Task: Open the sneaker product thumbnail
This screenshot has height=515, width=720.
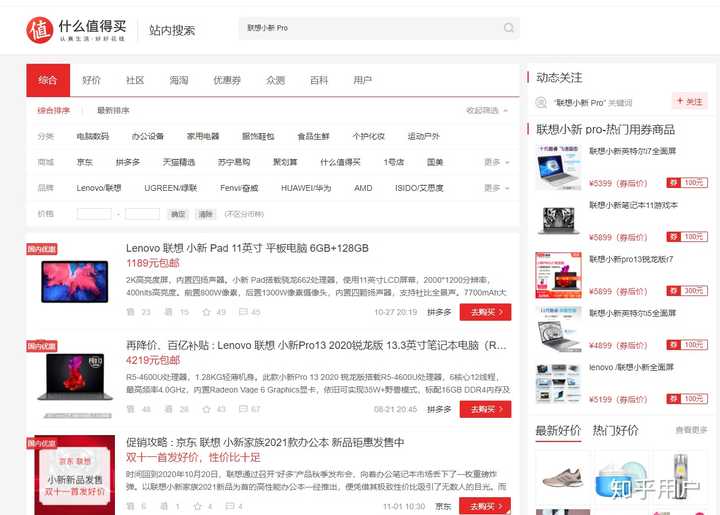Action: click(562, 477)
